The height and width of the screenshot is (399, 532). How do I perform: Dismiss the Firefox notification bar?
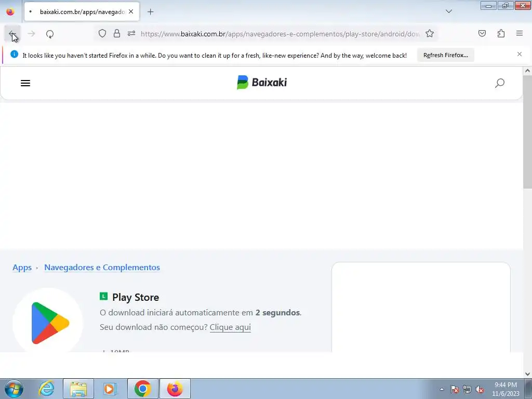519,54
